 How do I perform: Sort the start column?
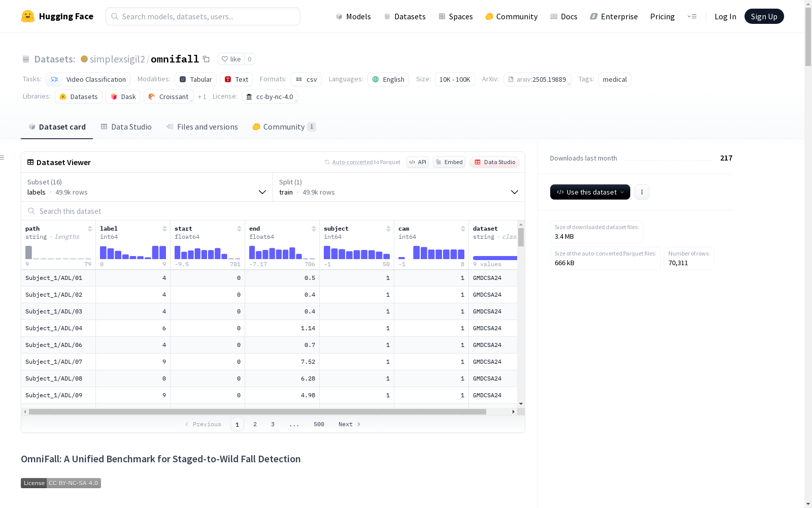pos(239,229)
